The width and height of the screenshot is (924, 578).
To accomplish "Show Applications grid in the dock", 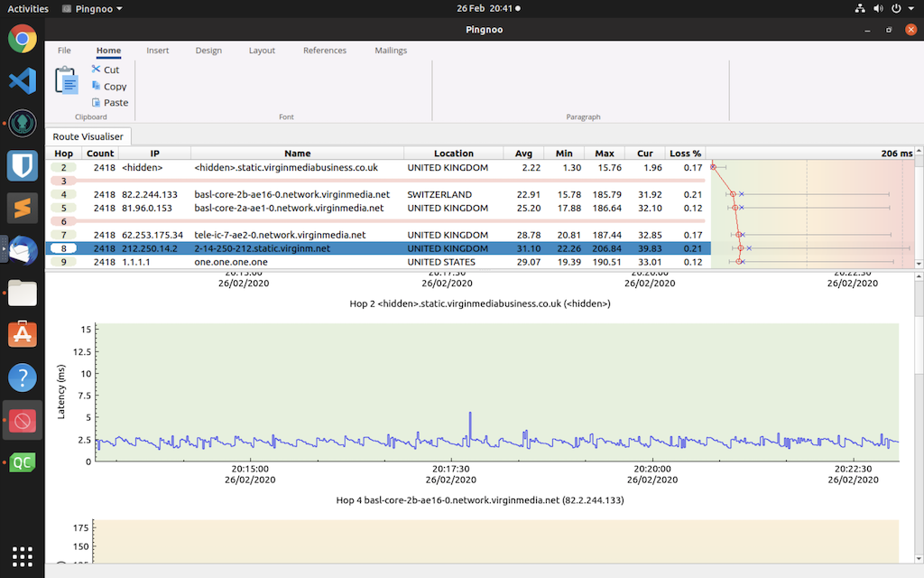I will (23, 556).
